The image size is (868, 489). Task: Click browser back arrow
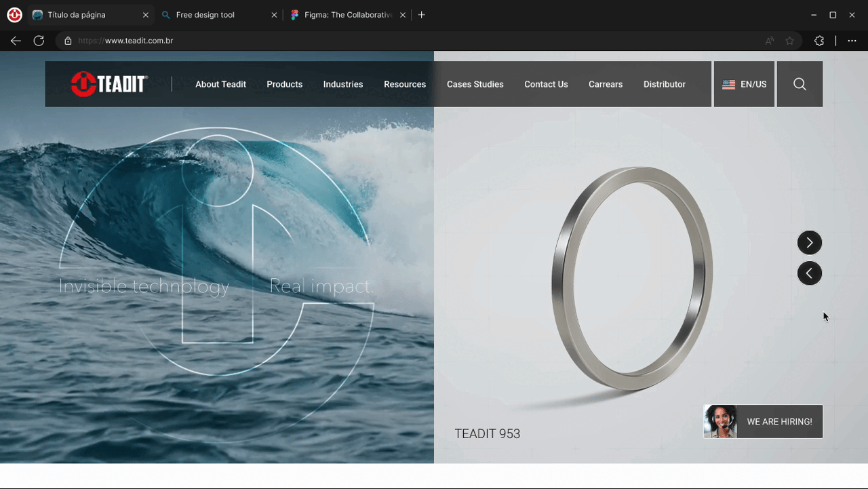click(16, 41)
